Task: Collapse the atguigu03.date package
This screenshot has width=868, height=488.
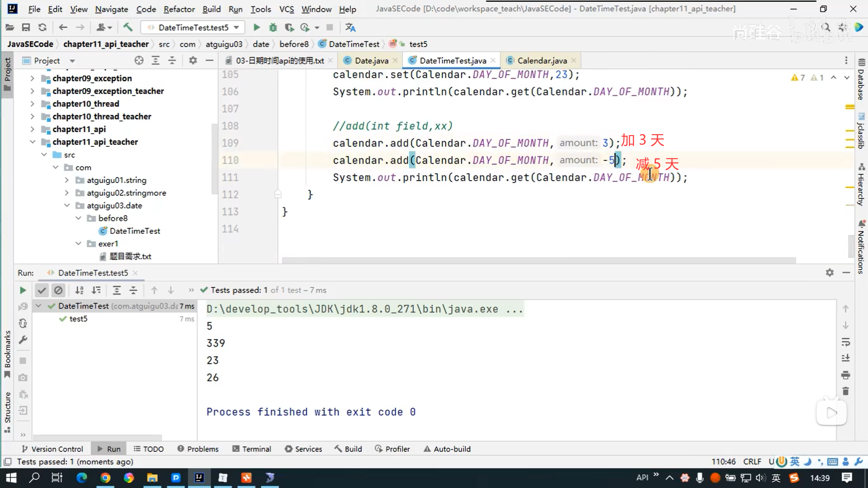Action: (67, 206)
